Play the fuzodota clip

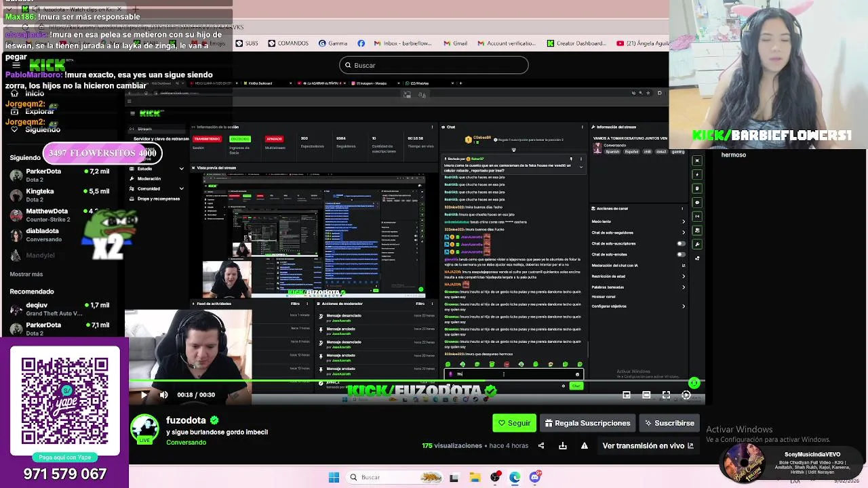[144, 394]
